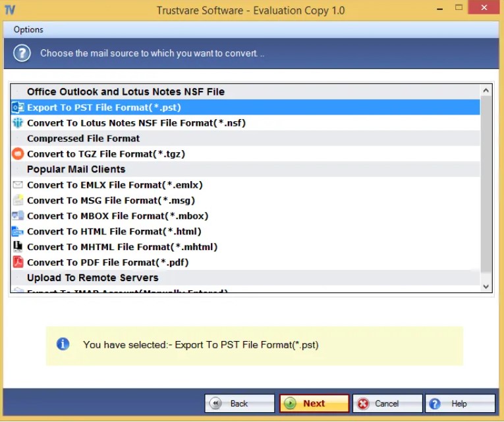Select Convert To MHTML File Format(*.mhtml)
Screen dimensions: 504x422
click(x=245, y=247)
